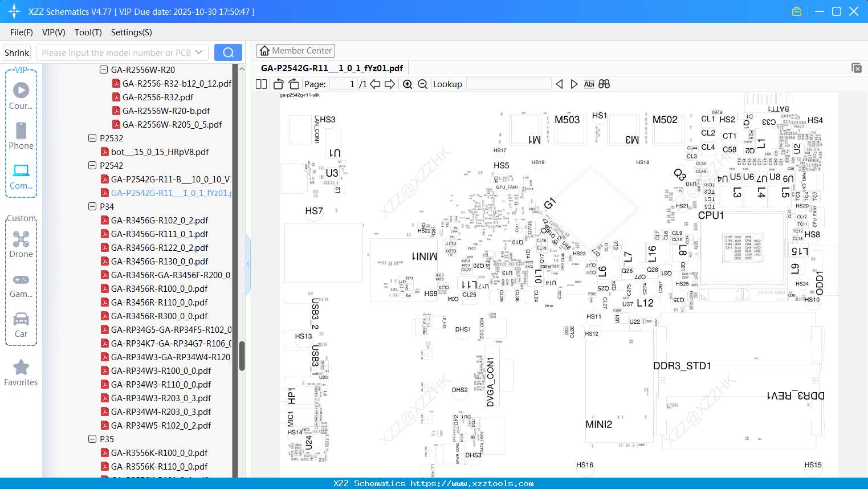The height and width of the screenshot is (489, 868).
Task: Click the Shrink button
Action: point(17,52)
